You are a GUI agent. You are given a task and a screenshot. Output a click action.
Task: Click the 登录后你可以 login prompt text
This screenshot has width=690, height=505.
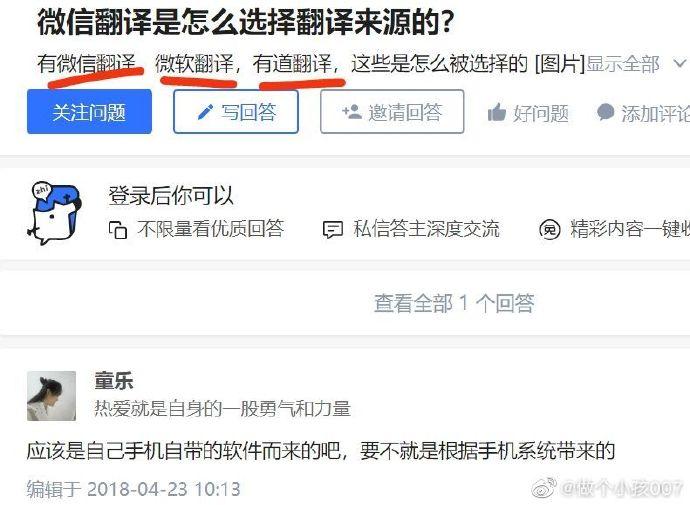coord(171,196)
